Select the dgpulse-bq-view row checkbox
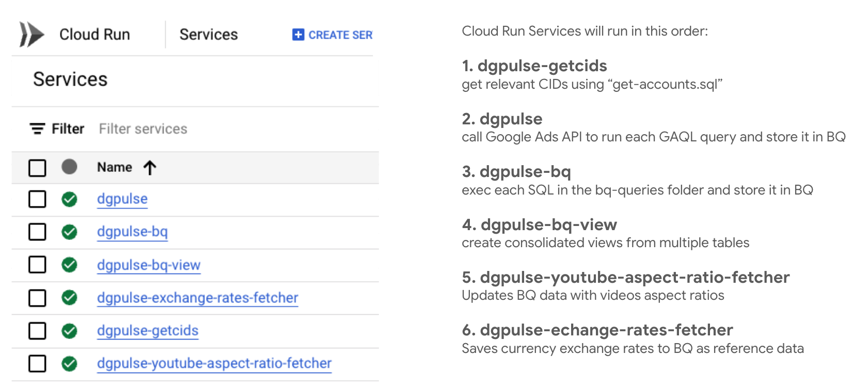The image size is (868, 387). (37, 265)
